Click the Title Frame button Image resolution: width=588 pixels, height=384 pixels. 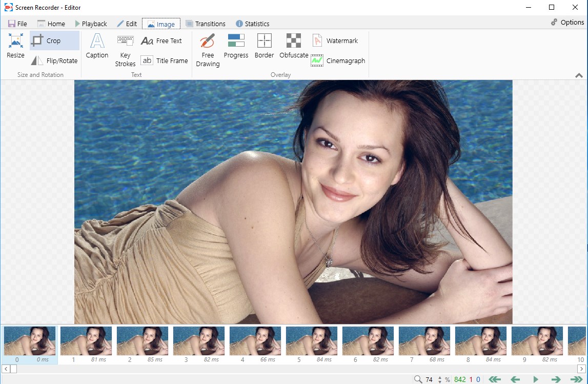[x=165, y=60]
